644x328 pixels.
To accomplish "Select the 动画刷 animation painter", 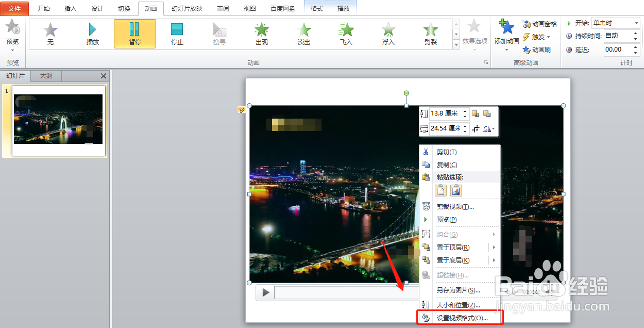I will click(537, 50).
